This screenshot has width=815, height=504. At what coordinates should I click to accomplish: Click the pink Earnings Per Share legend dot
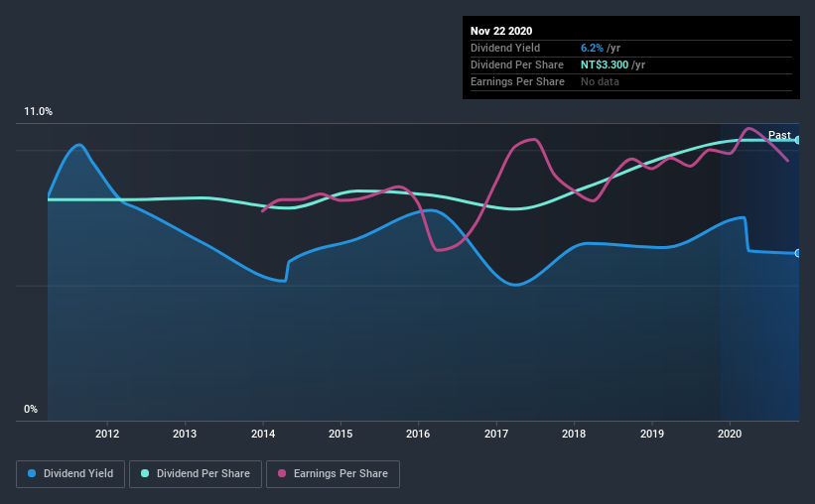click(x=282, y=473)
